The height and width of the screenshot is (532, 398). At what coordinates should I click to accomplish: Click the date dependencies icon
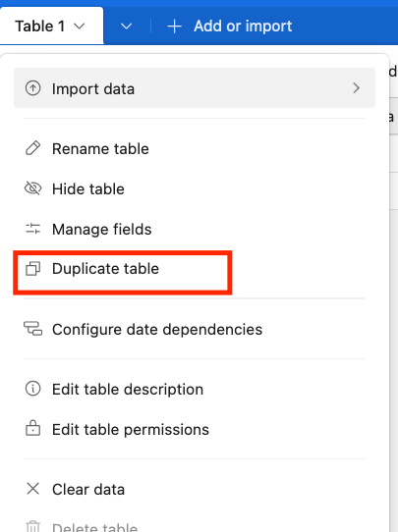coord(33,329)
